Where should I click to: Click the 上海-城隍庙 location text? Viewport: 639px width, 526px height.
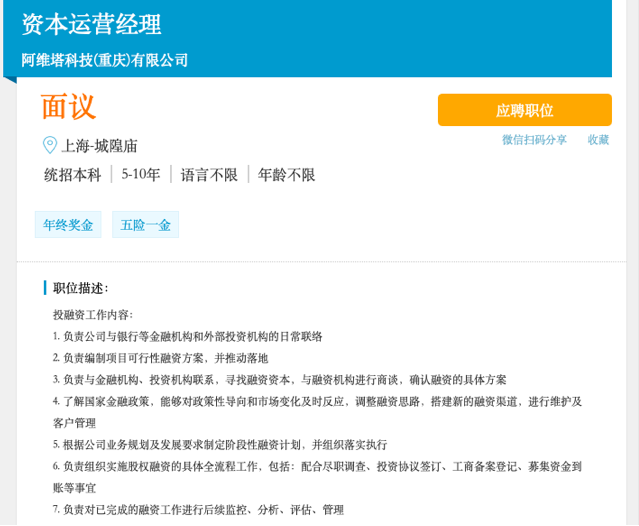(99, 146)
